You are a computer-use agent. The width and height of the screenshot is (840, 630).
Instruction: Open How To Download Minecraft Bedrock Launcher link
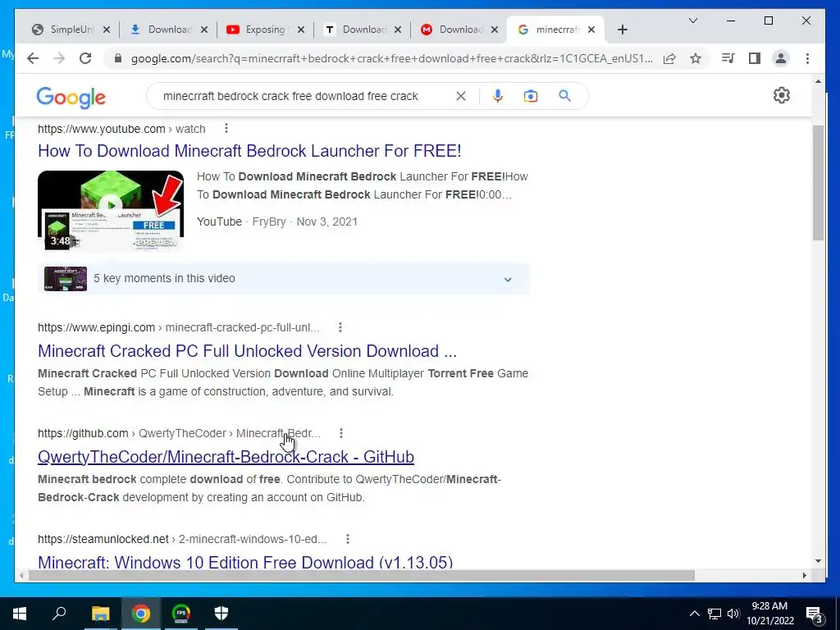tap(249, 151)
